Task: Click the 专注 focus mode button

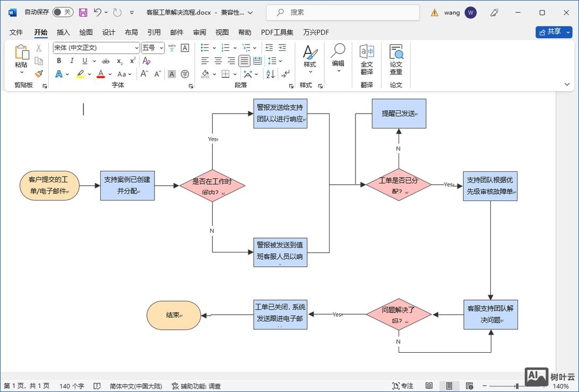Action: click(403, 386)
